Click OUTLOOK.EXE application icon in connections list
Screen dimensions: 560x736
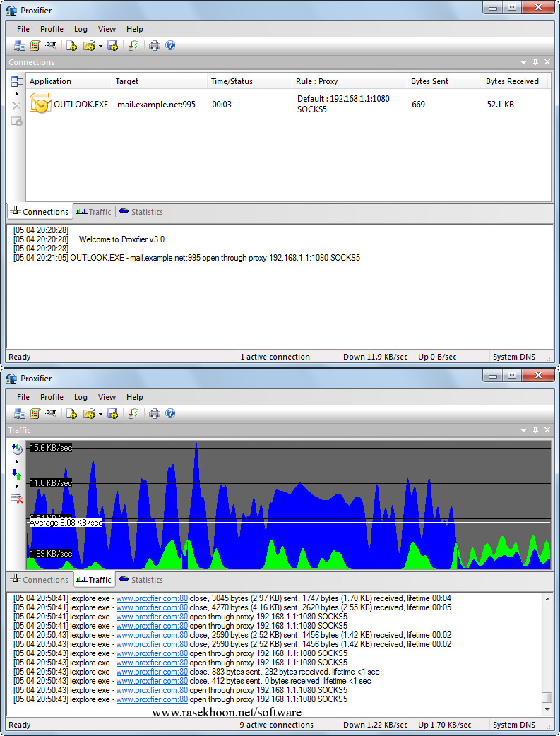pos(40,103)
